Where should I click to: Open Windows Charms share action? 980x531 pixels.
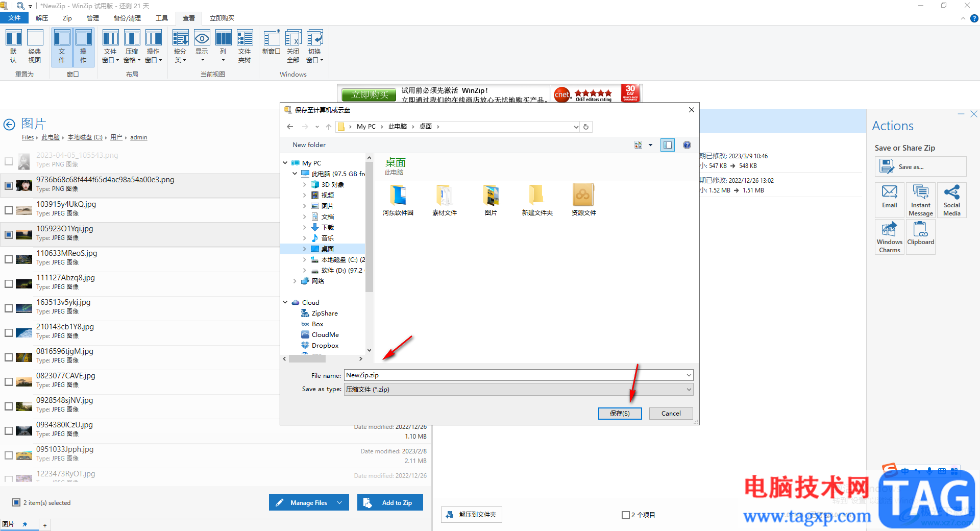890,237
